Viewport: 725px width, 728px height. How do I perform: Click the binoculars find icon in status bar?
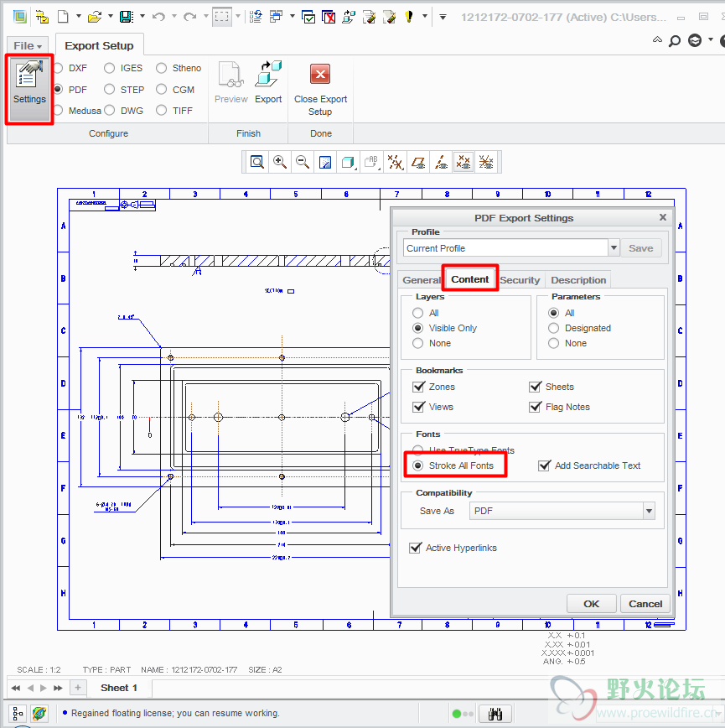(495, 714)
